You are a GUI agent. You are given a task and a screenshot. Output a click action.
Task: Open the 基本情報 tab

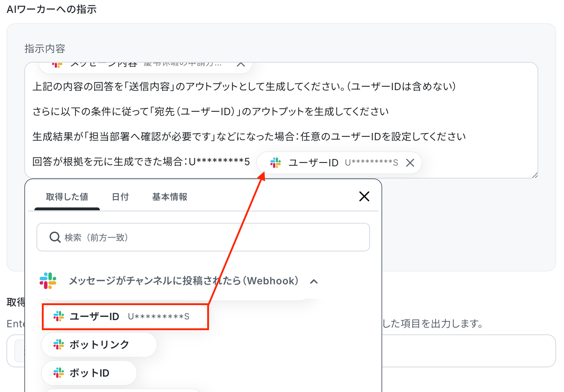click(170, 197)
